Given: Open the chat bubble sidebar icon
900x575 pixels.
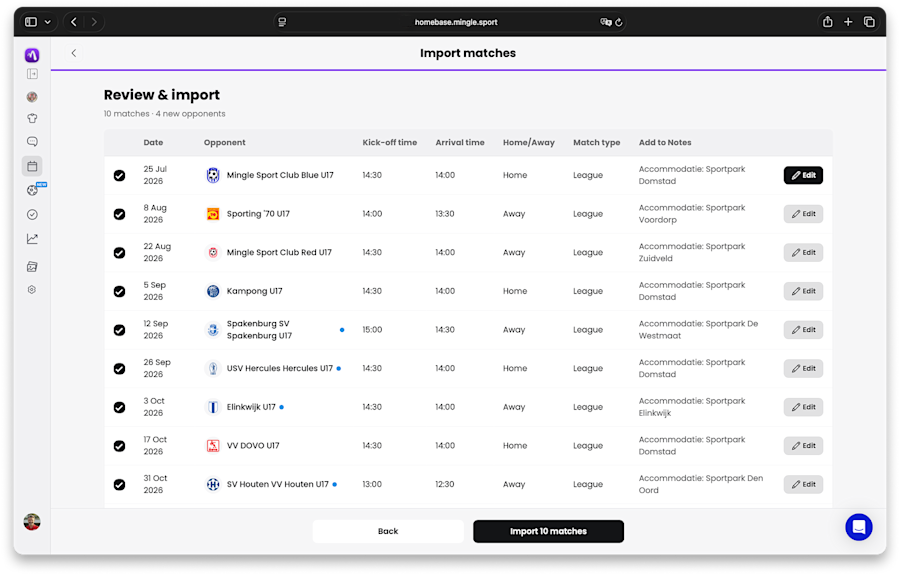Looking at the screenshot, I should (x=32, y=141).
